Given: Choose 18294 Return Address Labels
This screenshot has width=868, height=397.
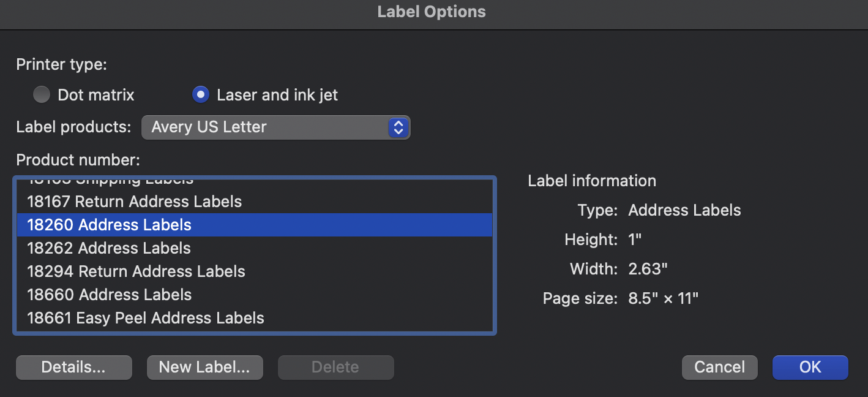Looking at the screenshot, I should pos(255,271).
